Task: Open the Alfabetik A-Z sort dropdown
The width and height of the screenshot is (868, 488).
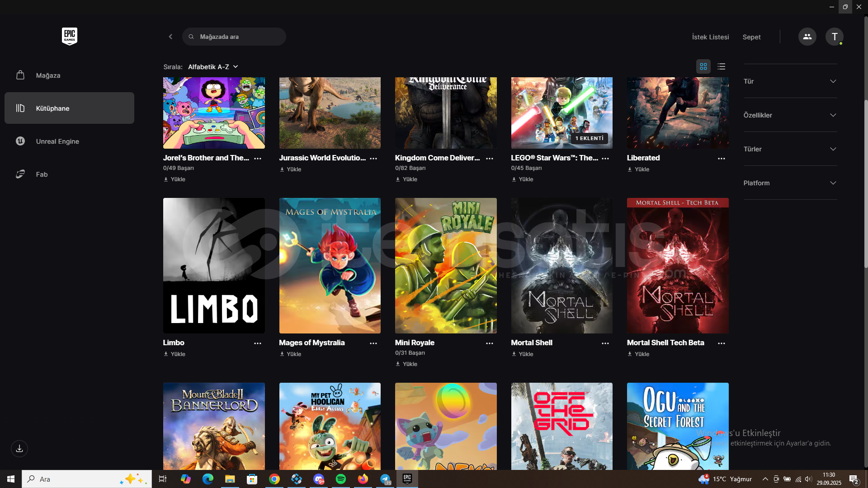Action: (x=213, y=67)
